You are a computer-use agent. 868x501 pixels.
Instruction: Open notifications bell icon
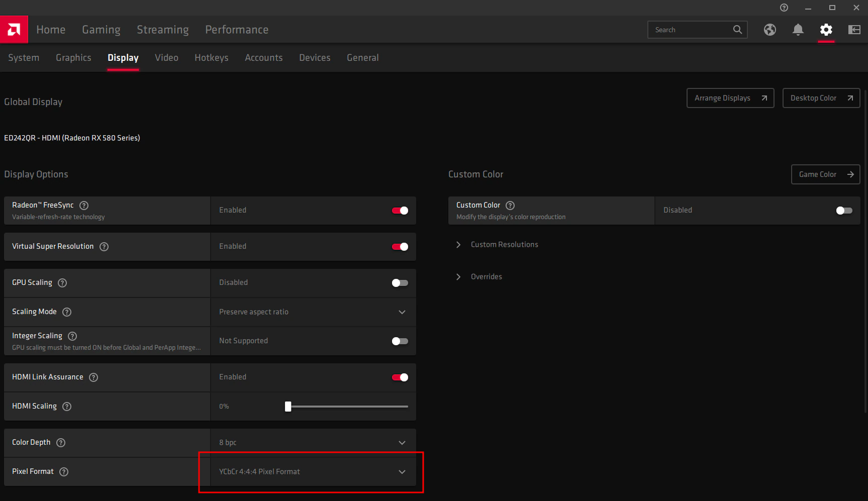coord(798,30)
